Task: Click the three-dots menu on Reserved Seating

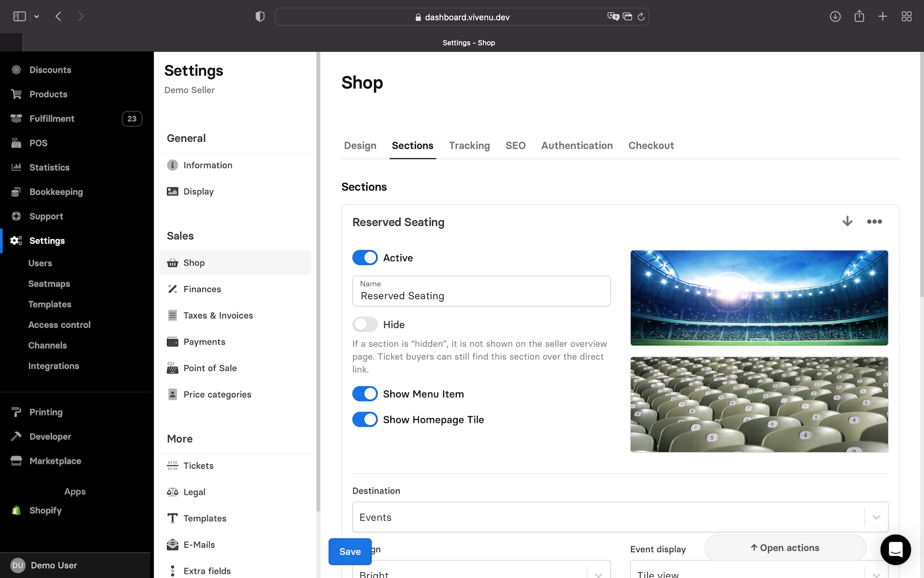Action: tap(874, 222)
